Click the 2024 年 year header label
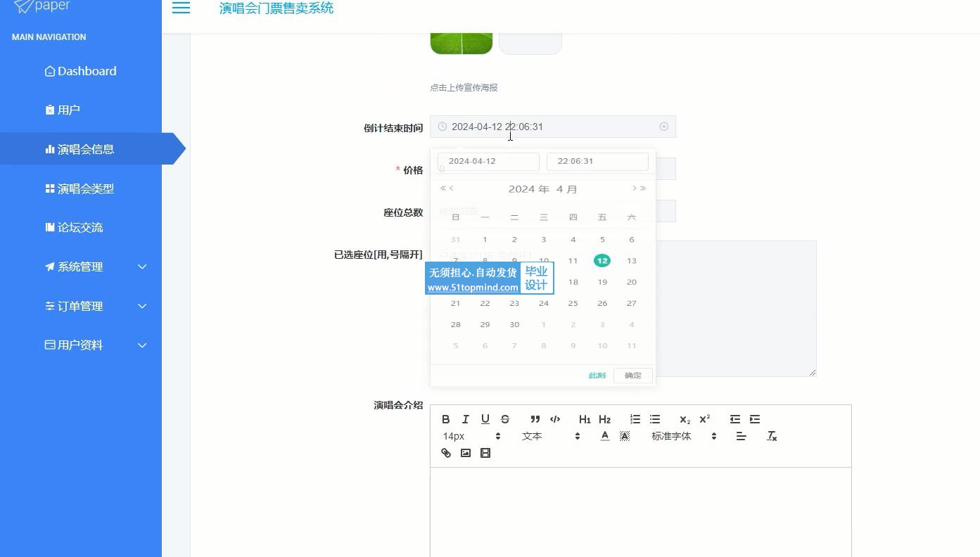 [x=529, y=188]
